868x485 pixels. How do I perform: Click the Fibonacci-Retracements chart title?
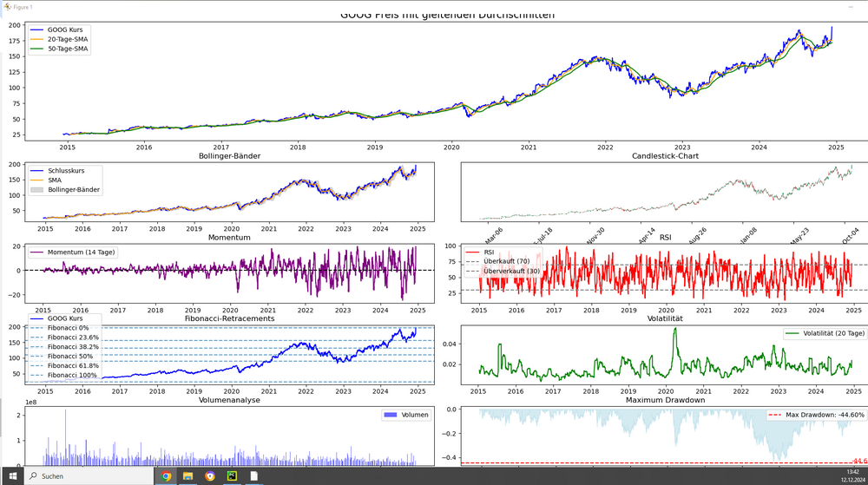(x=229, y=318)
